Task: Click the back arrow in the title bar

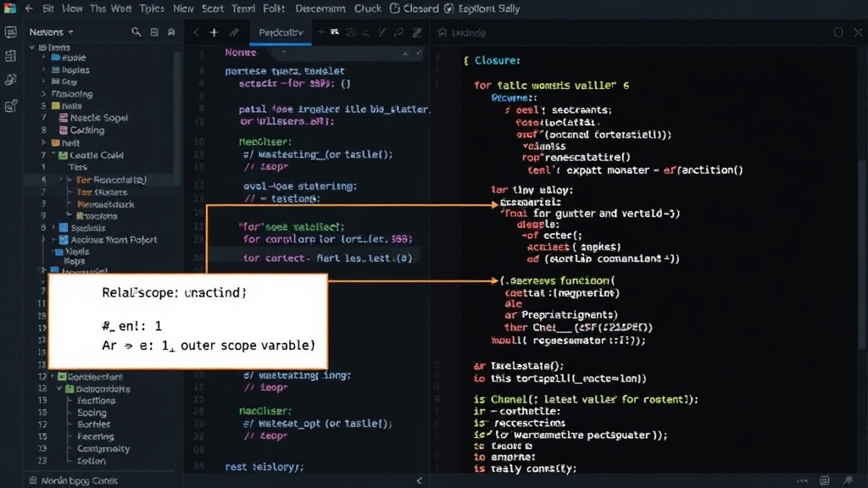Action: [29, 8]
